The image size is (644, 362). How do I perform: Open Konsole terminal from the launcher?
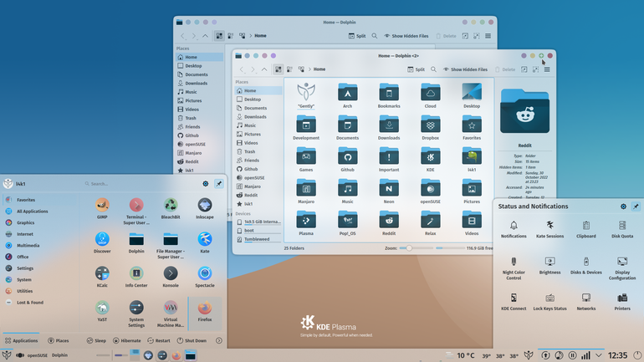point(171,276)
